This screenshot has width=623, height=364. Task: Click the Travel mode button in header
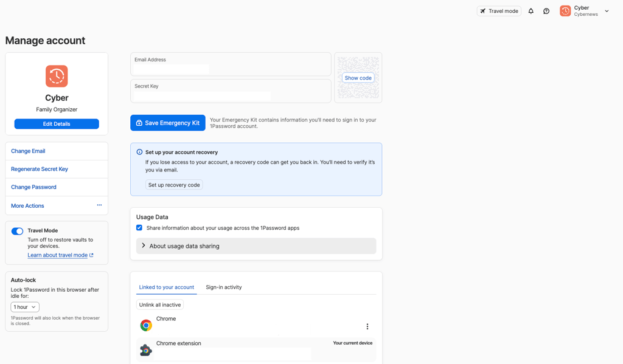coord(499,11)
